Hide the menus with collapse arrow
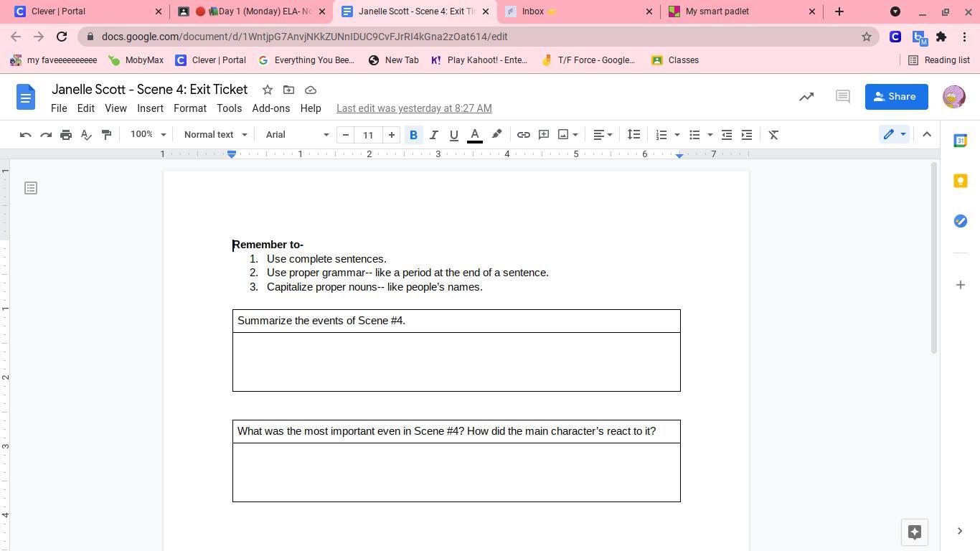Viewport: 980px width, 551px height. point(927,135)
